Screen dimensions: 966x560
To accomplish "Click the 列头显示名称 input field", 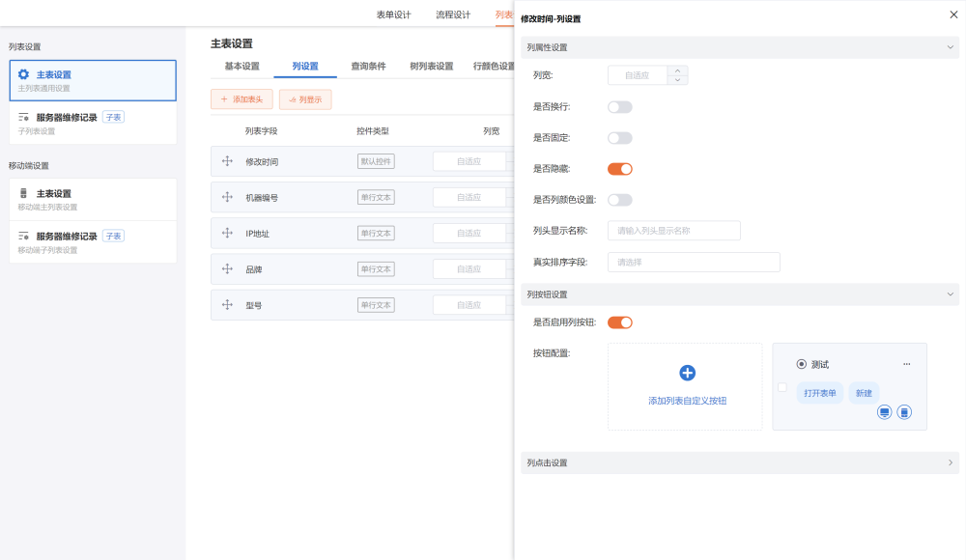I will (673, 231).
